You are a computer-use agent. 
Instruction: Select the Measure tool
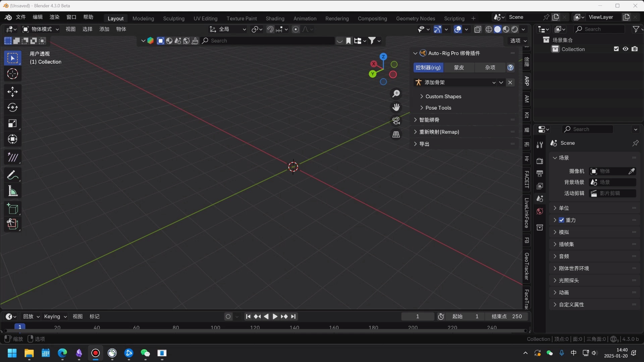click(x=13, y=191)
